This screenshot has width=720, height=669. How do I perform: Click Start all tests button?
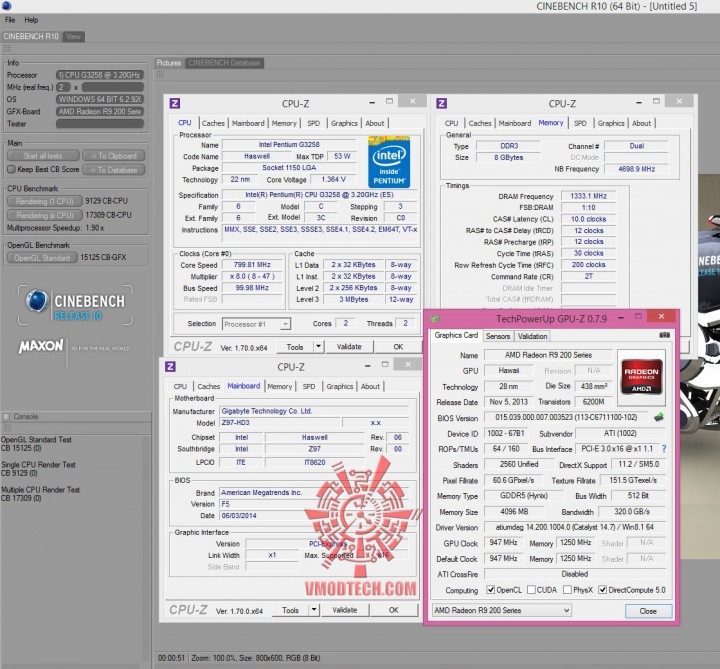coord(43,156)
